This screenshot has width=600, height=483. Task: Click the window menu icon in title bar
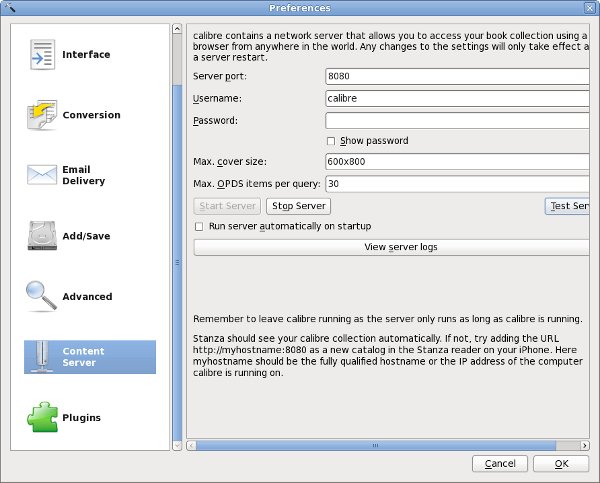(10, 8)
